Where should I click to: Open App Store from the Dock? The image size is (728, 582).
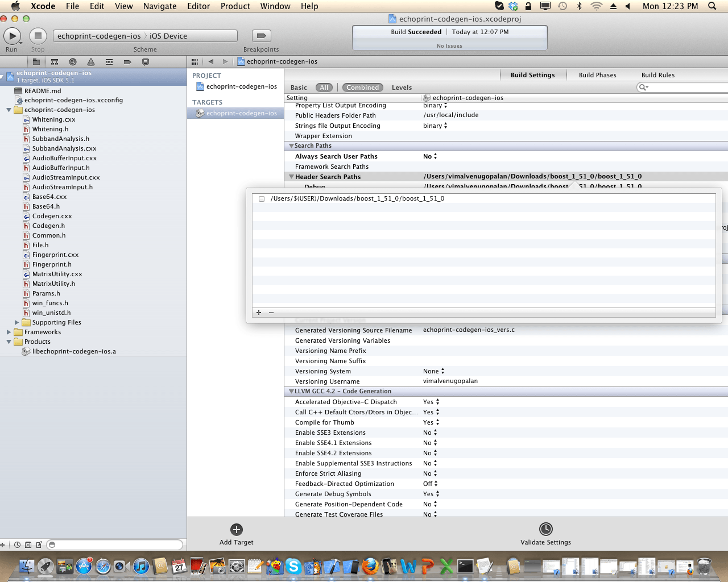click(x=84, y=566)
